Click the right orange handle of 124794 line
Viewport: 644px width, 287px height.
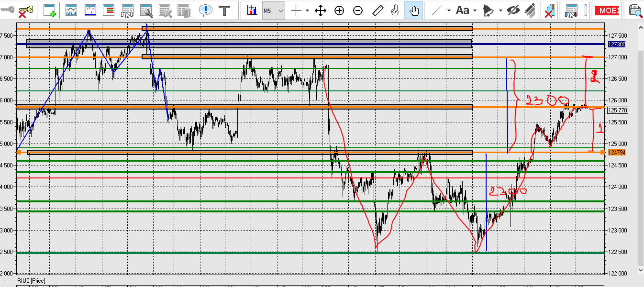click(x=602, y=153)
